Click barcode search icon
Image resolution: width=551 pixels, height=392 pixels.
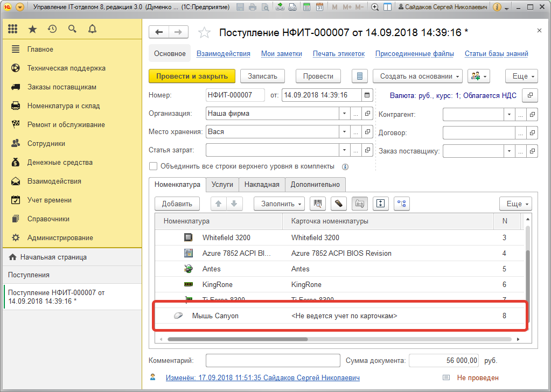coord(318,204)
